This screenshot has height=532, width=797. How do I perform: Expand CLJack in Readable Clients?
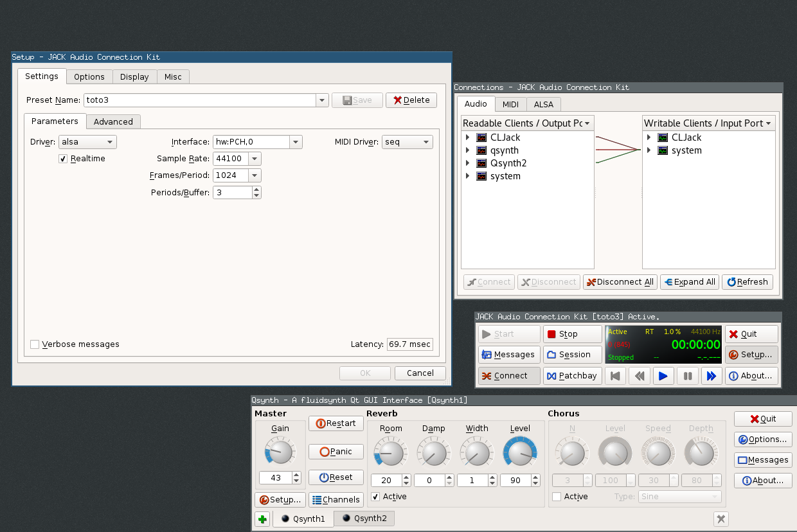click(x=468, y=137)
